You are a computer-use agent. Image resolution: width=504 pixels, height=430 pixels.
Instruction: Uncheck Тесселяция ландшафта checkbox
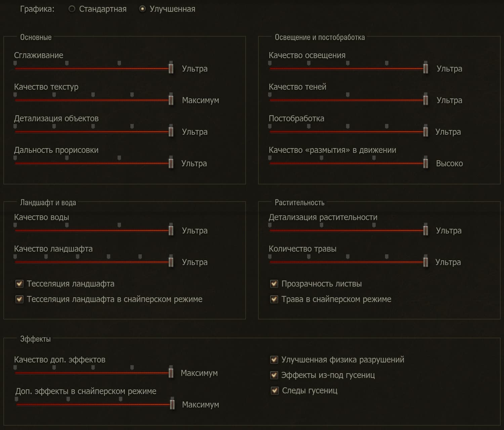coord(19,284)
